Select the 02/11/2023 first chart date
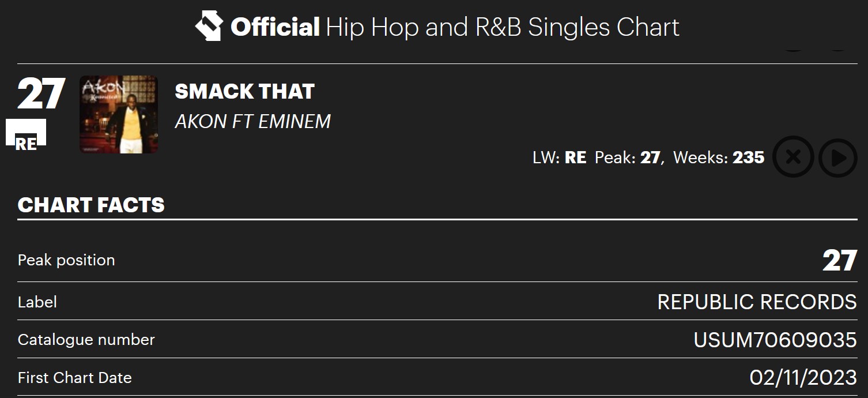 tap(803, 378)
